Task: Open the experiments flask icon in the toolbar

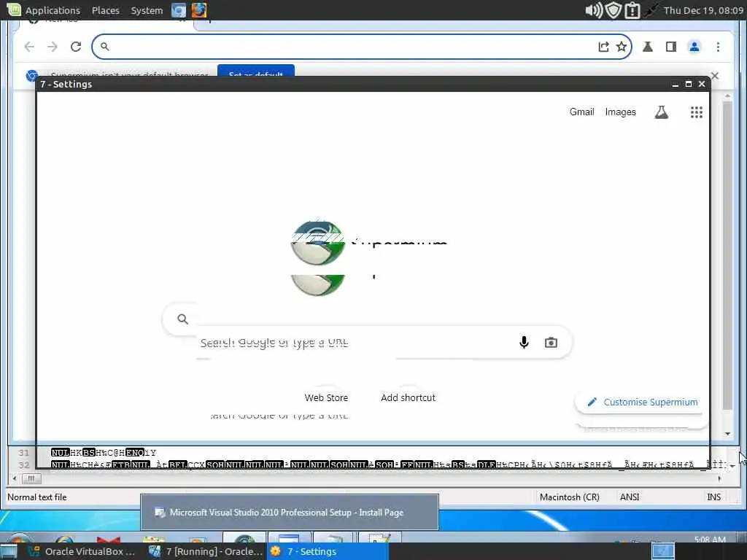Action: pyautogui.click(x=648, y=47)
